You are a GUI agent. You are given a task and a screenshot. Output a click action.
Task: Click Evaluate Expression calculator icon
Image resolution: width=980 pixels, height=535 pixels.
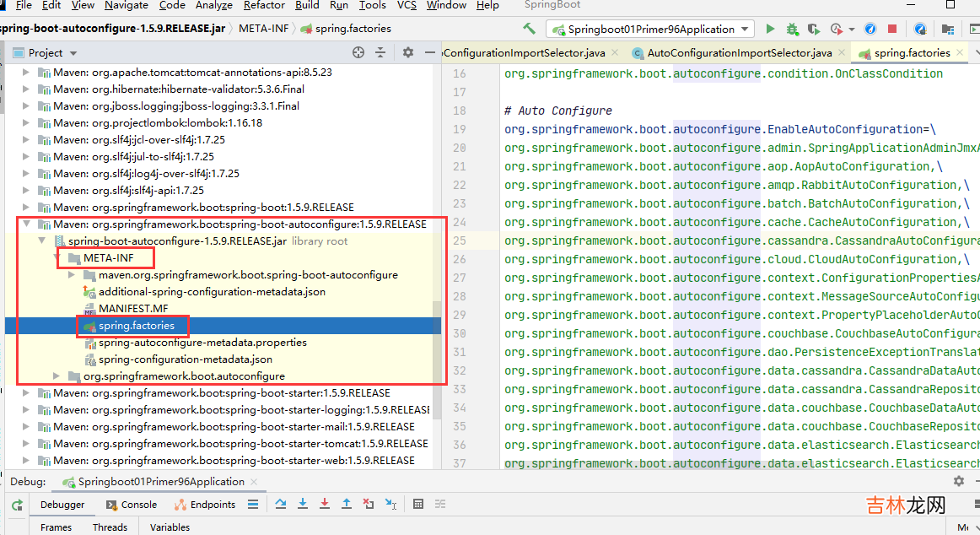coord(417,504)
